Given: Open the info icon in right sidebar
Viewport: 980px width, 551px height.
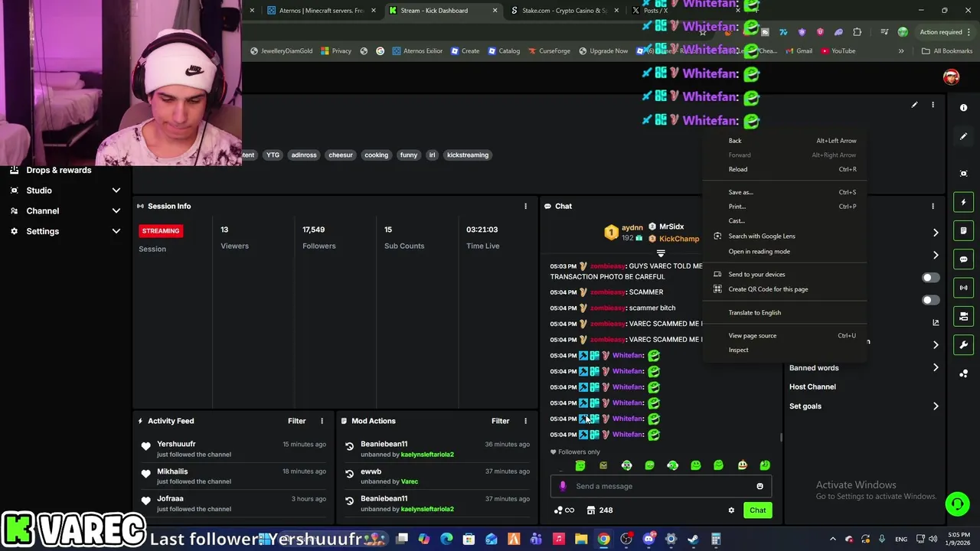Looking at the screenshot, I should tap(963, 108).
